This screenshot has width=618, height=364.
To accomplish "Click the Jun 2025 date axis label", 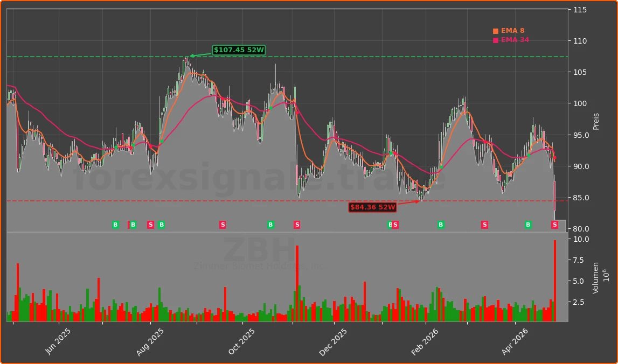I will pyautogui.click(x=58, y=341).
